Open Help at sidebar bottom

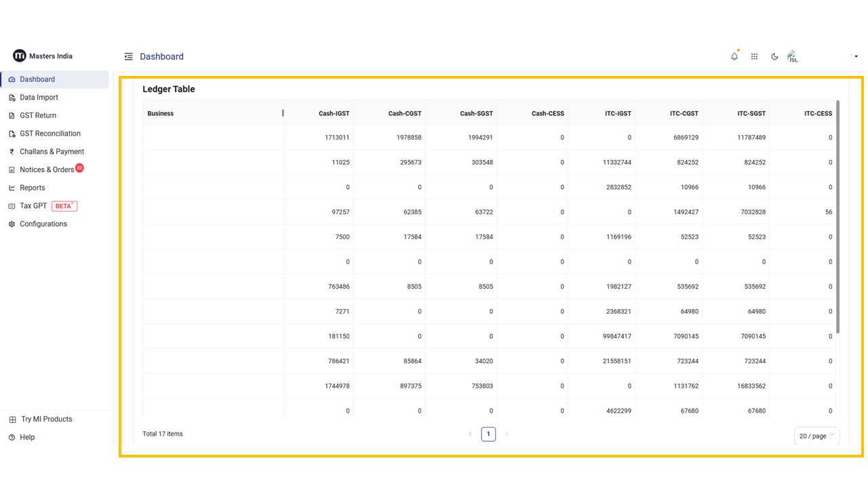[x=27, y=438]
